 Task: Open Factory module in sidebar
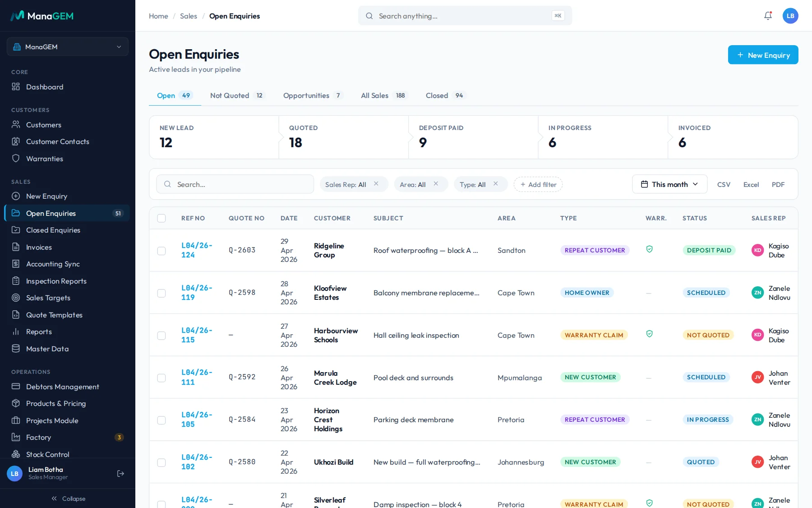(68, 437)
